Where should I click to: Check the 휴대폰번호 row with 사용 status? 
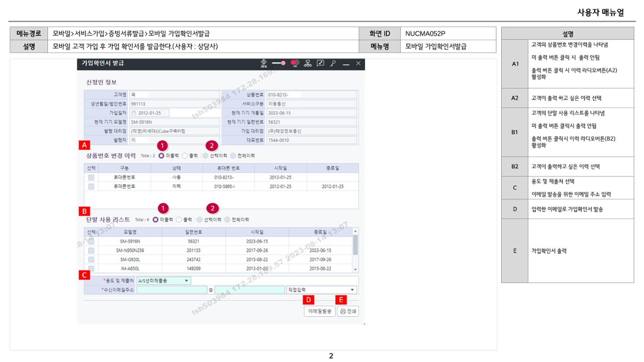[91, 177]
